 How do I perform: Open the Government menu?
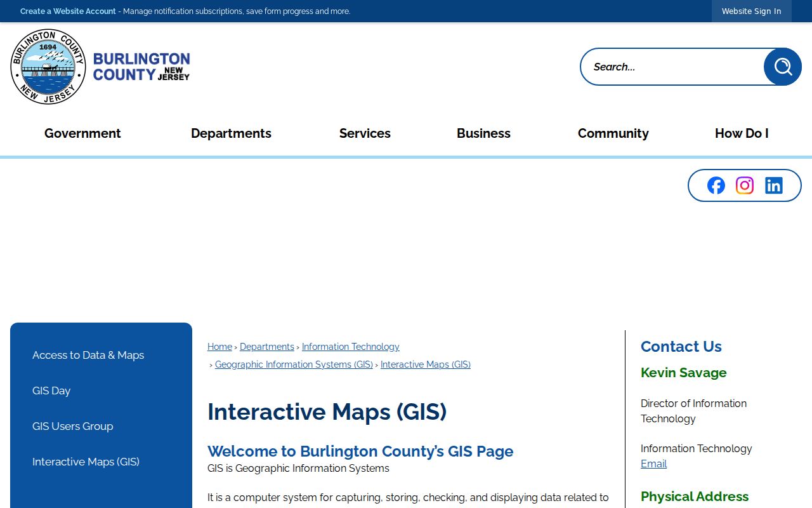point(82,133)
